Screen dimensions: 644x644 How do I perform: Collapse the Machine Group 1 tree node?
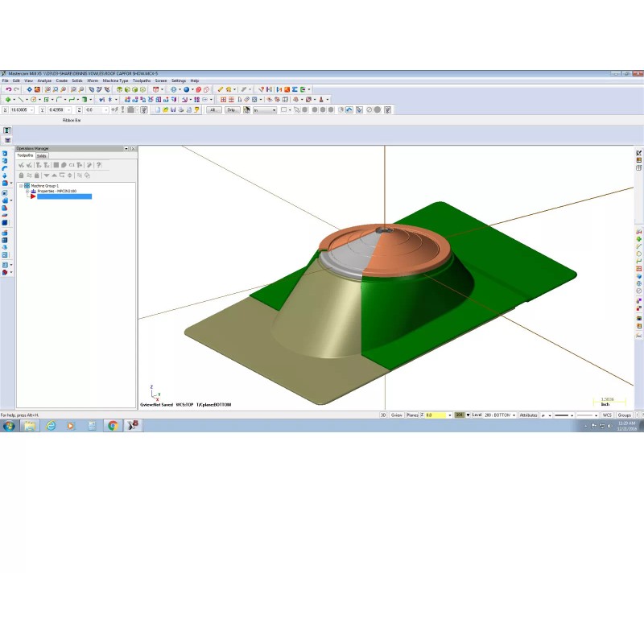[x=22, y=186]
